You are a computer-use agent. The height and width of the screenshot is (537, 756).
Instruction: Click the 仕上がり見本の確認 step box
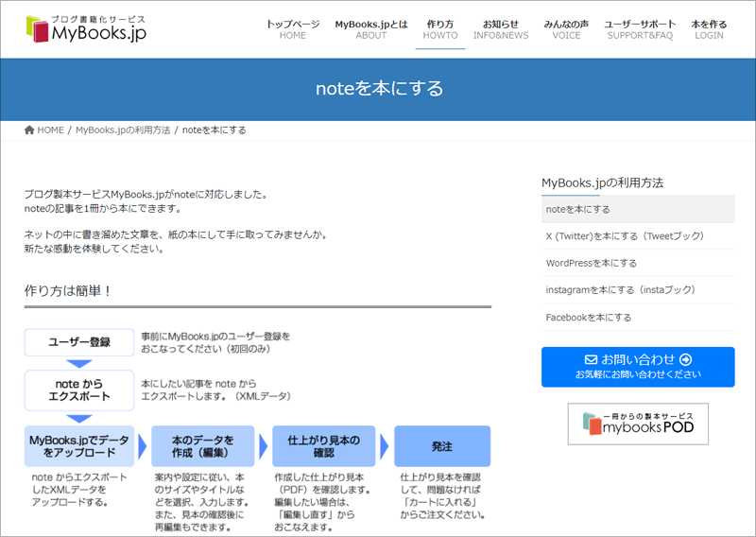323,446
